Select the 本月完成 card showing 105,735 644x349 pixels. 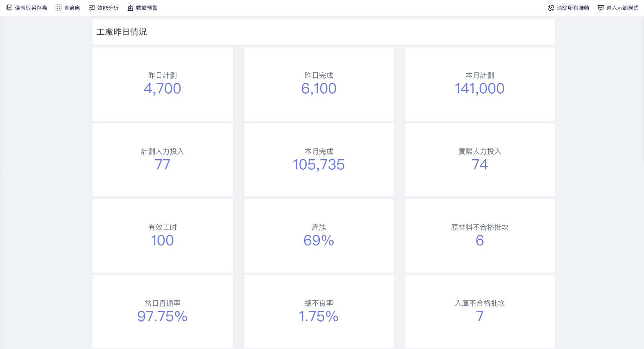point(319,160)
